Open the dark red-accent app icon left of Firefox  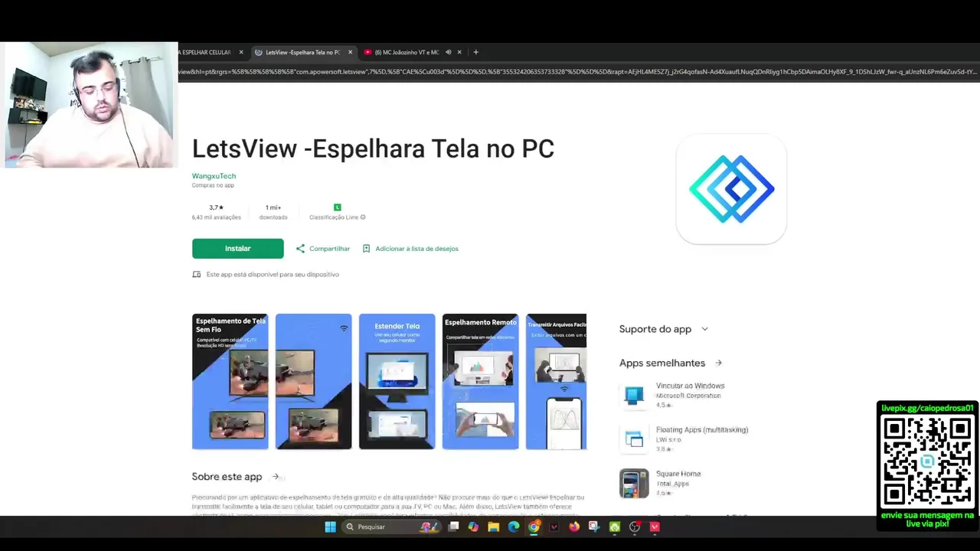tap(554, 527)
